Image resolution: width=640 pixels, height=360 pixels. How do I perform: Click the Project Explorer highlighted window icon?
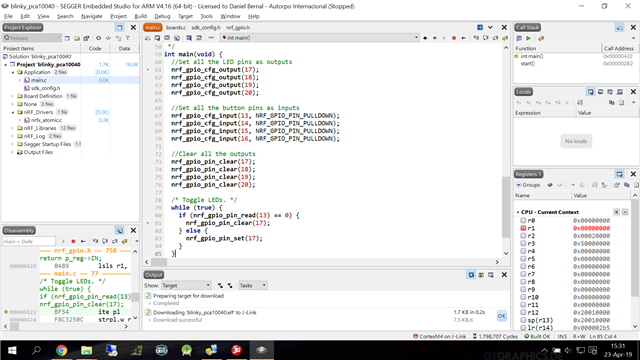click(x=120, y=27)
